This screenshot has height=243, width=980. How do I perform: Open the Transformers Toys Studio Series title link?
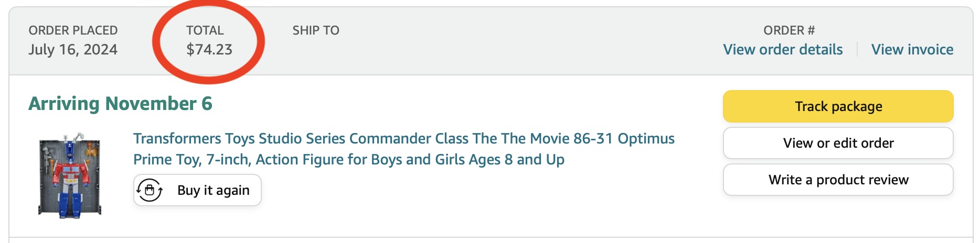(x=403, y=139)
